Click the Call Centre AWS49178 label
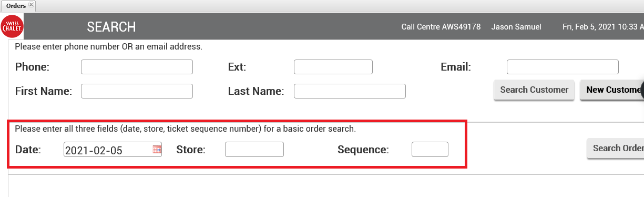Screen dimensions: 644x197 click(x=441, y=27)
